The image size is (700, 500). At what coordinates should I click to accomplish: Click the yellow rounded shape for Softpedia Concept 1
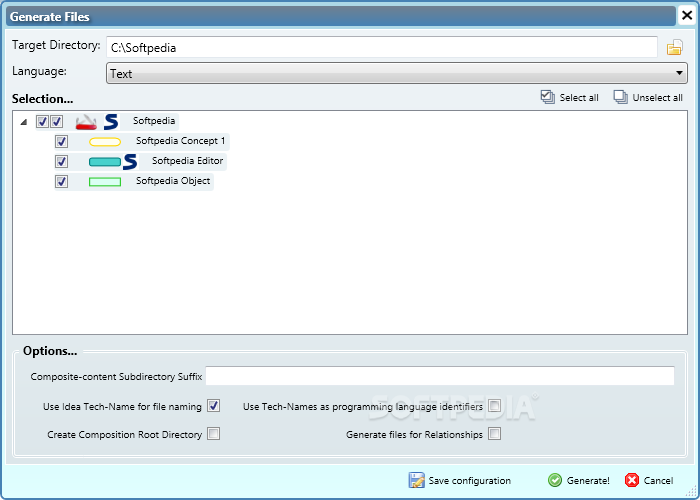pyautogui.click(x=105, y=142)
